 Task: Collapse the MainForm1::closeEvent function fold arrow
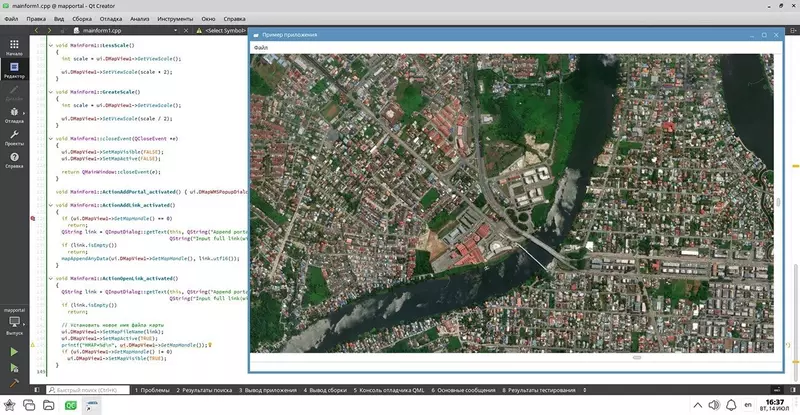[51, 139]
